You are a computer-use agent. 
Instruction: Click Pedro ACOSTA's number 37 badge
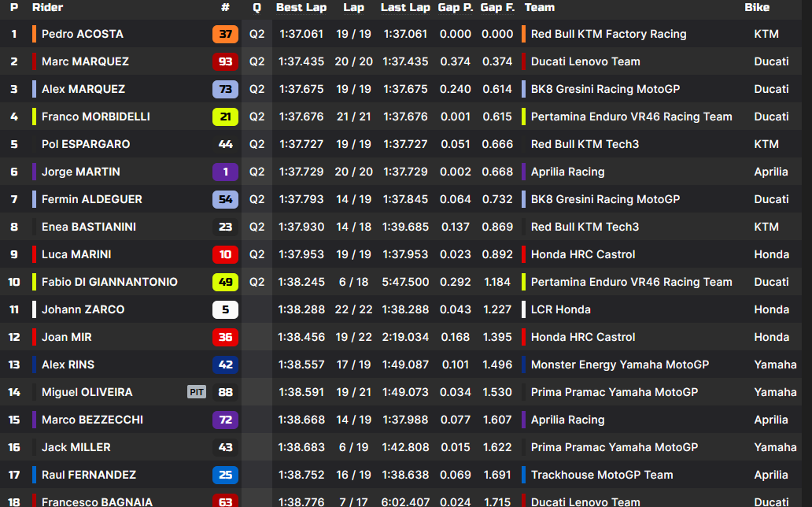pos(225,34)
